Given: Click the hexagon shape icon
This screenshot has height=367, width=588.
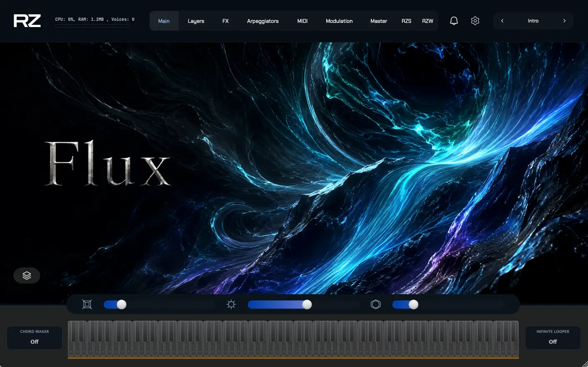Looking at the screenshot, I should click(376, 305).
